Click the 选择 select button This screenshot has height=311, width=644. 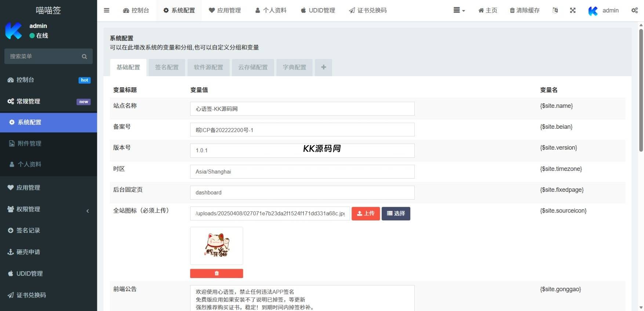pos(396,213)
